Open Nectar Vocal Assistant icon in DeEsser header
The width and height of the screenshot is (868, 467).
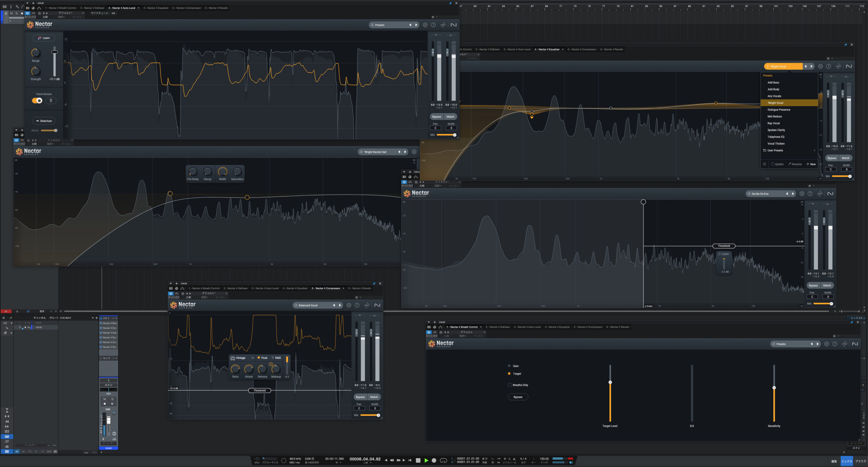point(820,194)
